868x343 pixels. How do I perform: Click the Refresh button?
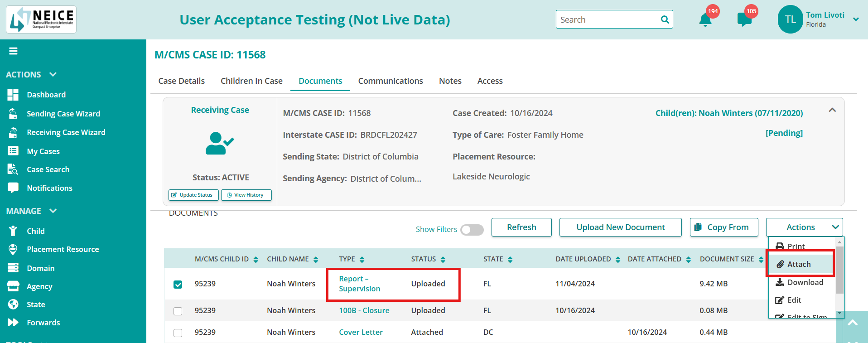pos(521,227)
